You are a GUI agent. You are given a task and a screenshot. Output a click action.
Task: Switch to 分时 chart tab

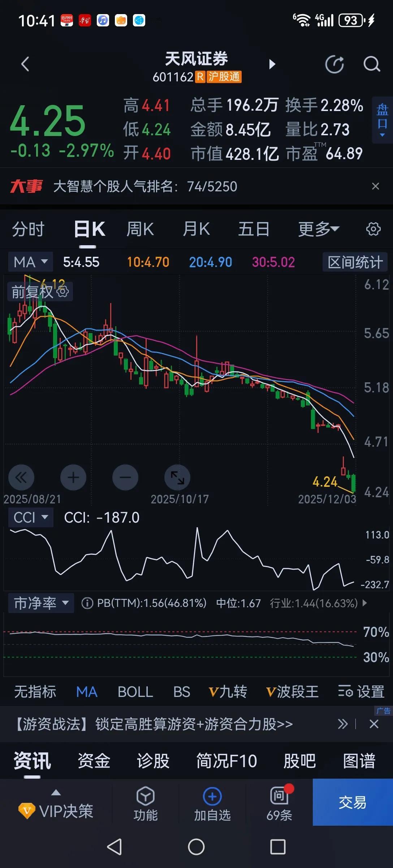pyautogui.click(x=28, y=229)
